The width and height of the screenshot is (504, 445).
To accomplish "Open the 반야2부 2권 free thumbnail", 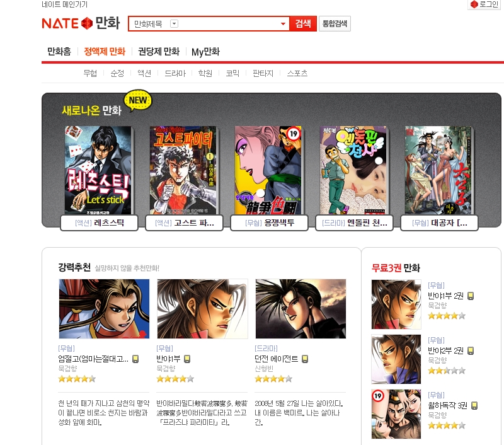I will 396,359.
